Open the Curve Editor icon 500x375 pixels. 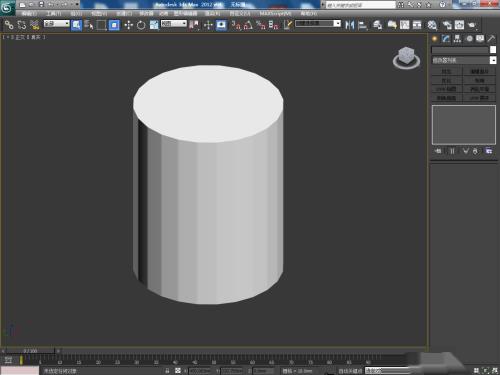[404, 25]
